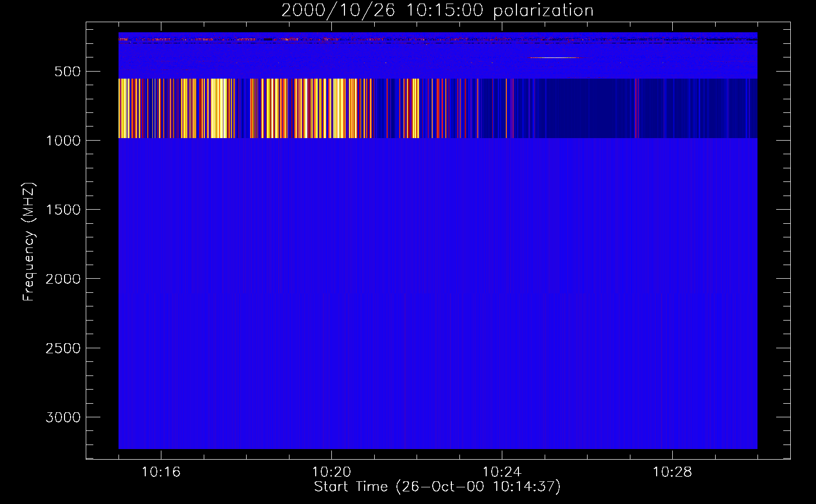Click the 'Start Time (26-Oct-00 10:14:37)' label

[x=437, y=487]
